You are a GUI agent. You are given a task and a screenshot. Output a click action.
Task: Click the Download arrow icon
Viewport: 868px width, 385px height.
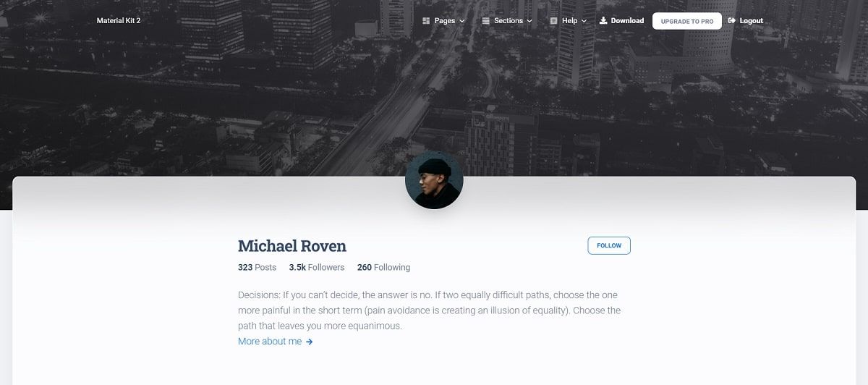(x=603, y=20)
